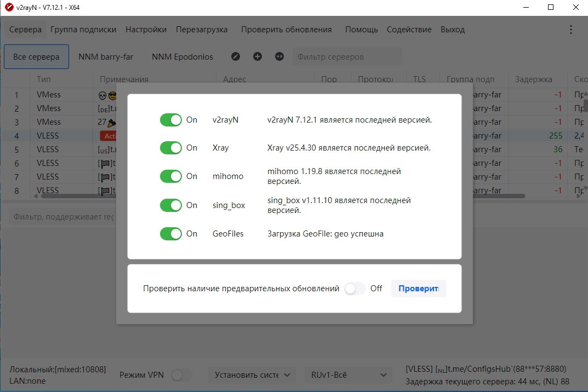Screen dimensions: 588x392
Task: Turn off the mihomo update switch
Action: 171,176
